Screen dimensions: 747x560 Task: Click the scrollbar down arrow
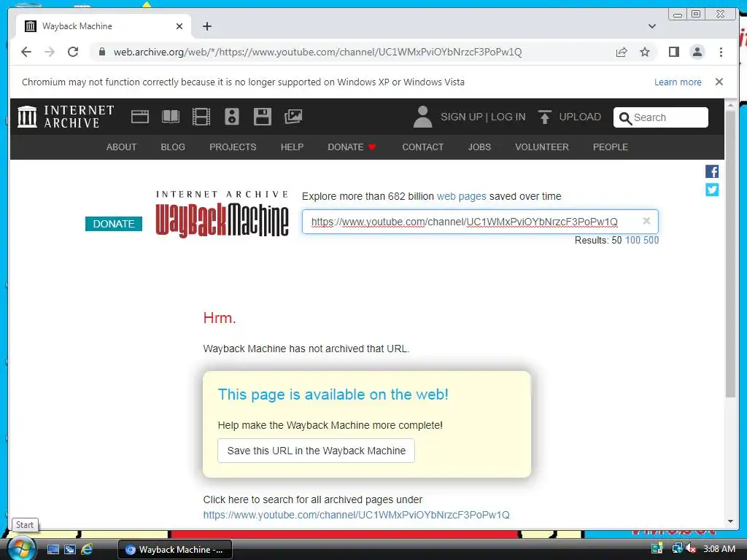[x=730, y=521]
